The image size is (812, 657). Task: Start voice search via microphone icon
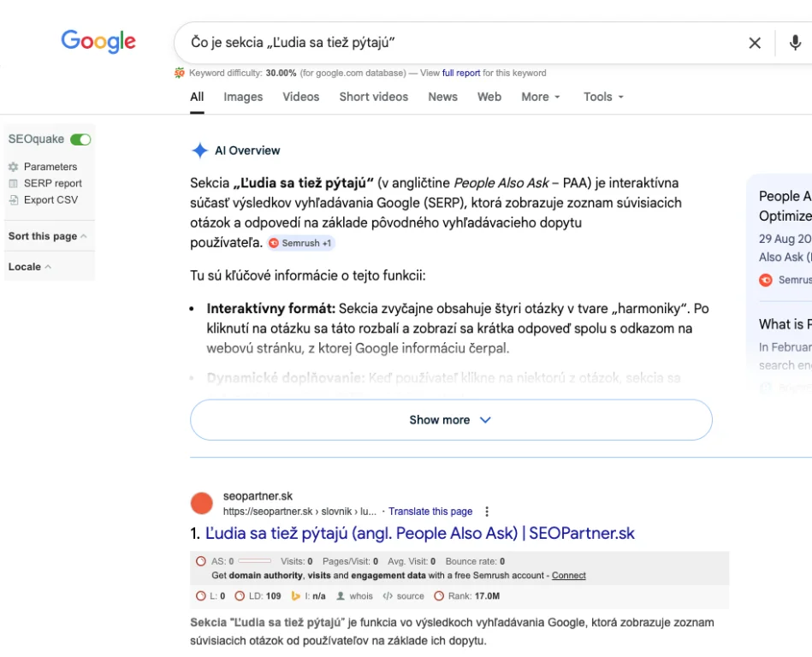click(x=795, y=43)
